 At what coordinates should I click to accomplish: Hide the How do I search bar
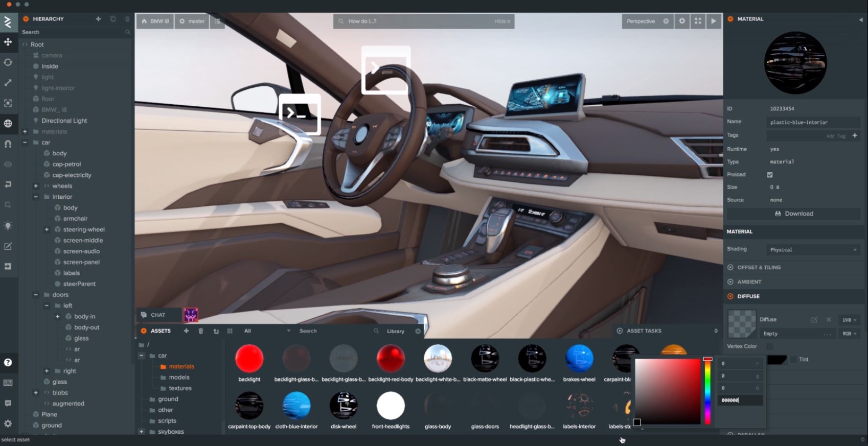click(x=502, y=21)
